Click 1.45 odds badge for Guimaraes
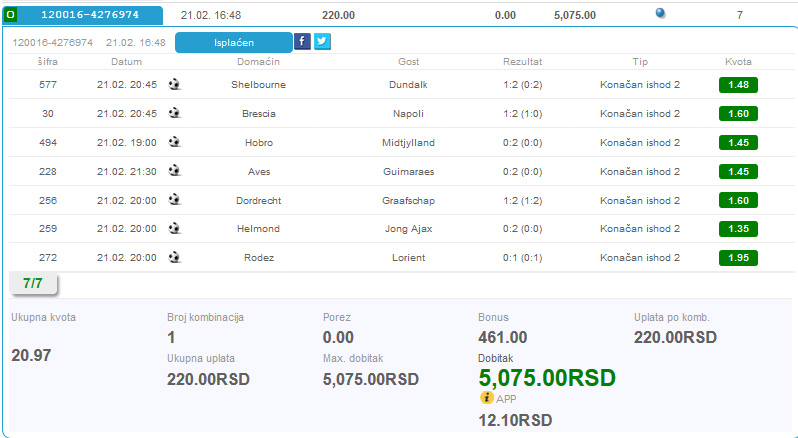 pos(738,171)
